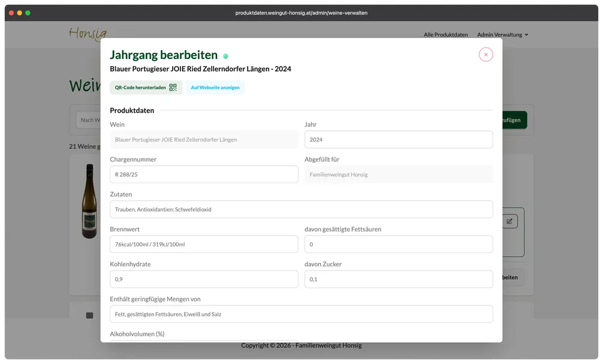Click the browser address bar URL
The height and width of the screenshot is (364, 603).
point(301,13)
